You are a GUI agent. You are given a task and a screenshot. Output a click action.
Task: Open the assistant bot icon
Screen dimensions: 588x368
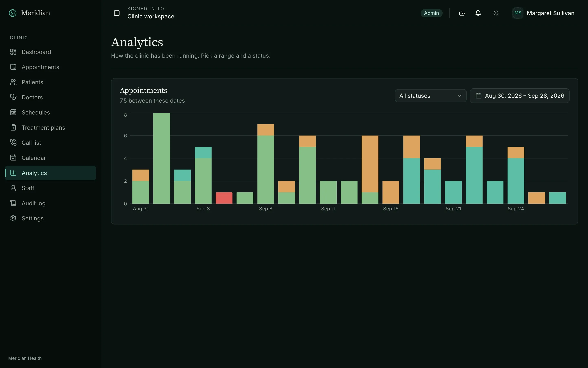pos(462,13)
